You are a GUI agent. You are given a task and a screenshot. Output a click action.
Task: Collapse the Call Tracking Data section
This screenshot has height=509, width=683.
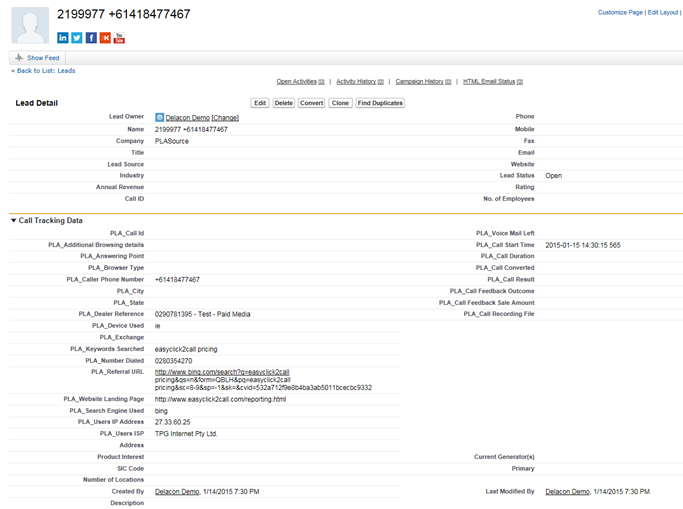14,220
